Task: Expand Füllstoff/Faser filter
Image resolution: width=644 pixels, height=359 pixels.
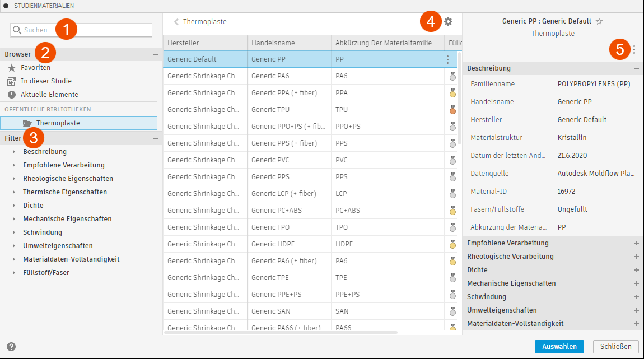Action: tap(14, 273)
